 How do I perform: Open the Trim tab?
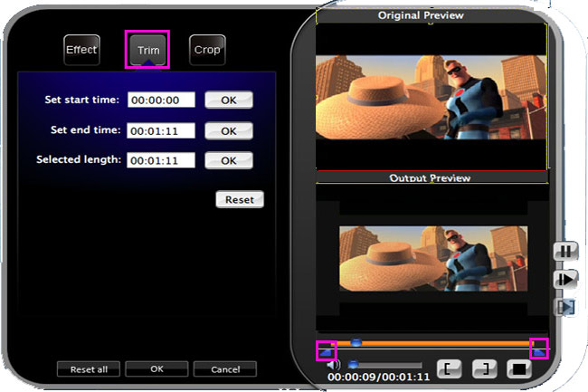click(147, 50)
